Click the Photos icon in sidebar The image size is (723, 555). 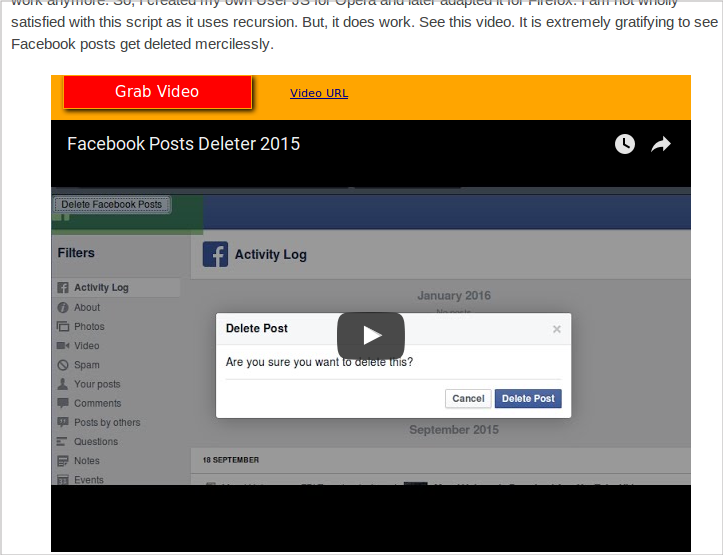63,326
